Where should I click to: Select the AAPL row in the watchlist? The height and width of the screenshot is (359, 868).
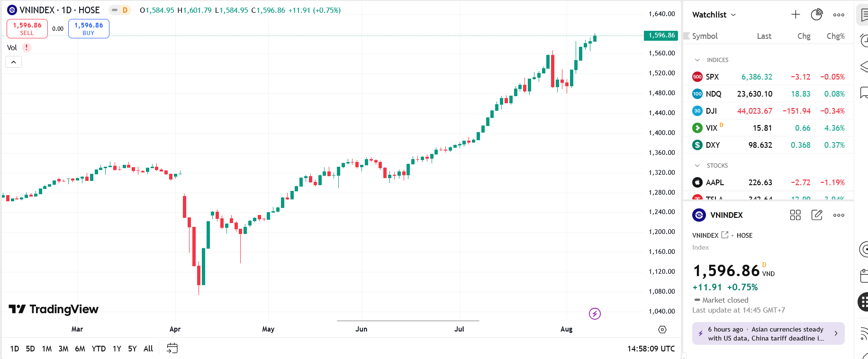point(769,182)
